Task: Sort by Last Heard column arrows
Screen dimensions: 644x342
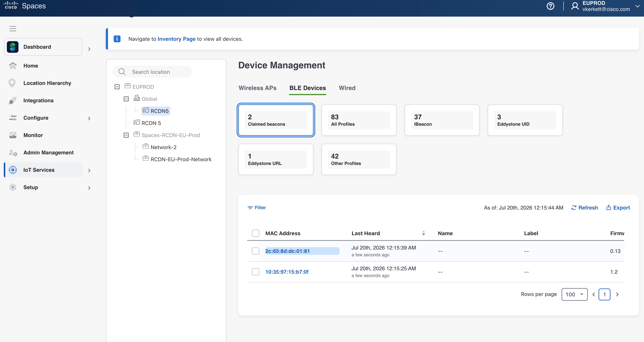Action: coord(423,233)
